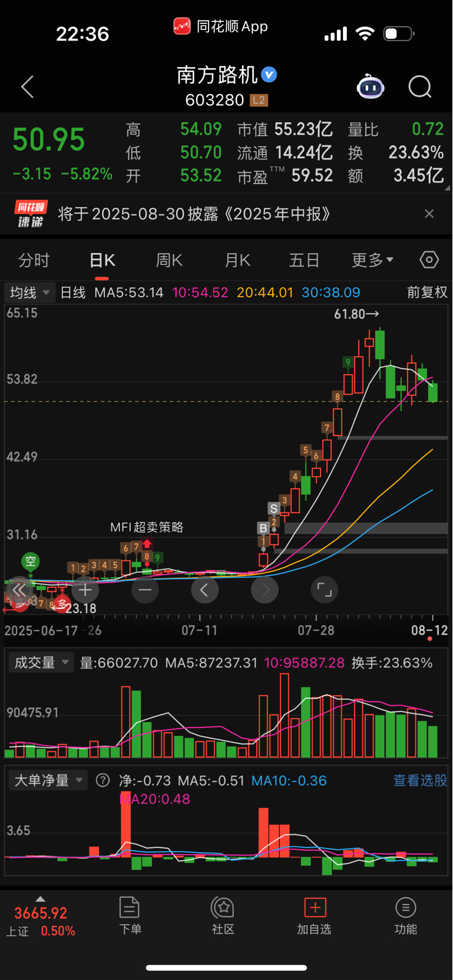Zoom out the K-line chart with minus

(145, 590)
